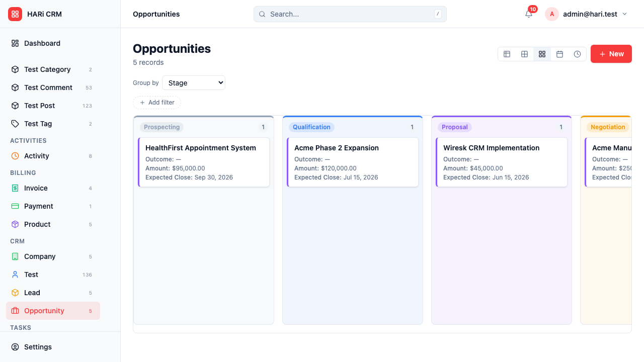
Task: Open the Wiresk CRM Implementation card
Action: pos(502,162)
